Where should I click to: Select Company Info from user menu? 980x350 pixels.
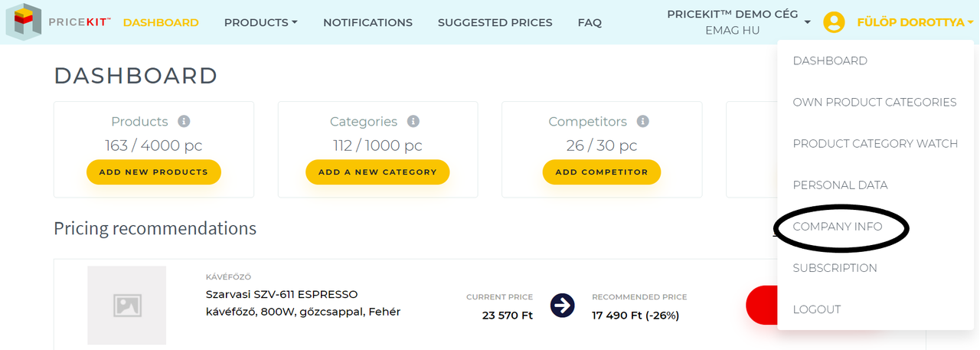[x=838, y=227]
